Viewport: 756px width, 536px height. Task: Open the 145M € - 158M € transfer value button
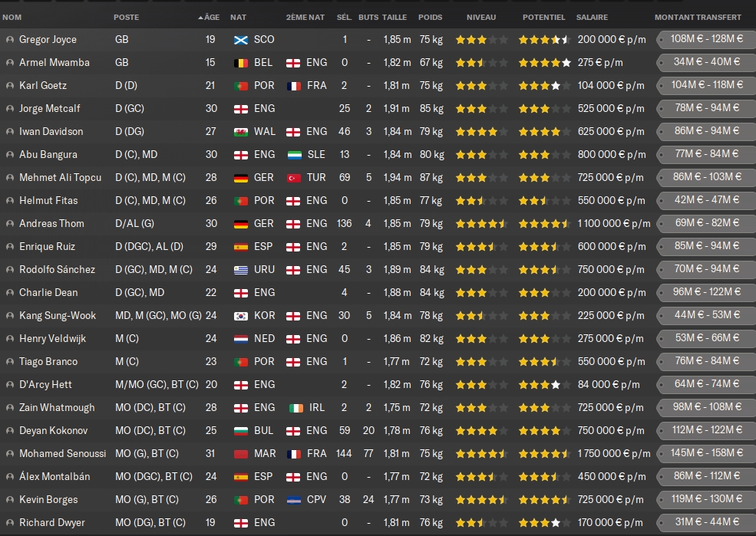(x=706, y=452)
